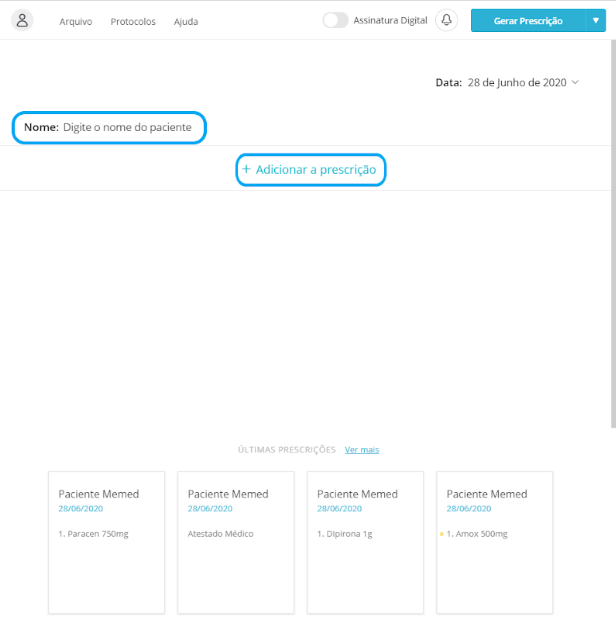616x623 pixels.
Task: Toggle the Assinatura Digital switch
Action: tap(335, 20)
